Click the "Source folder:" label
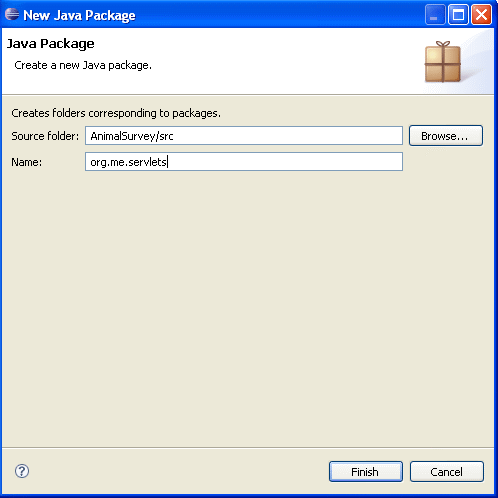 [x=45, y=136]
